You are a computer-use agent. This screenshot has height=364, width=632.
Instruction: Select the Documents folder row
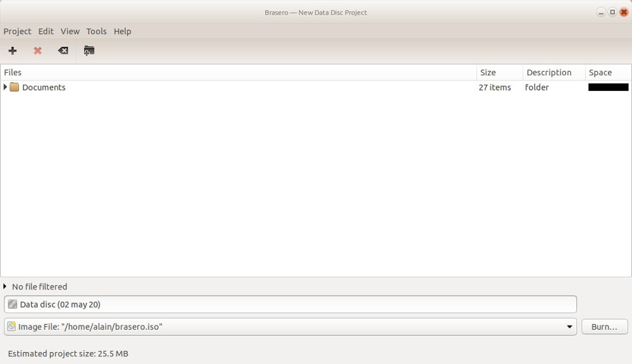click(x=316, y=87)
